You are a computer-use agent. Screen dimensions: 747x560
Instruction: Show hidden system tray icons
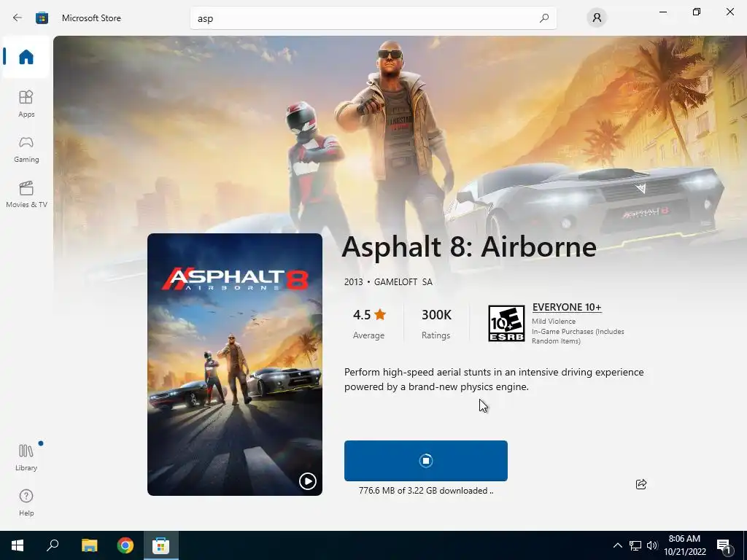[617, 545]
